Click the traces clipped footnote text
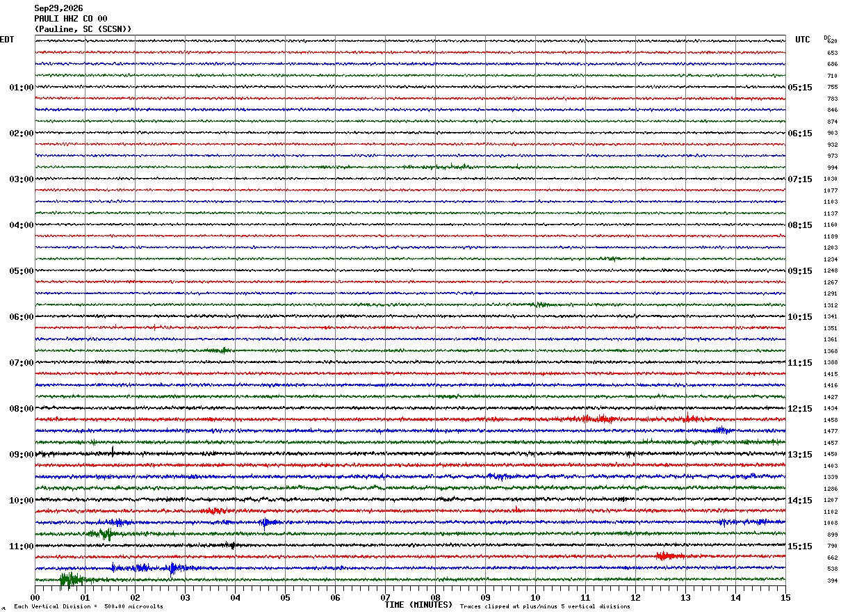Screen dimensions: 841x616 [545, 606]
